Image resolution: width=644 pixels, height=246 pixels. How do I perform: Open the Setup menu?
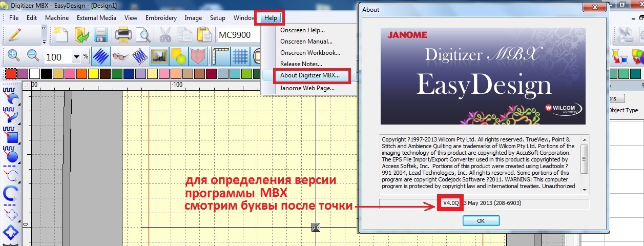pyautogui.click(x=218, y=18)
